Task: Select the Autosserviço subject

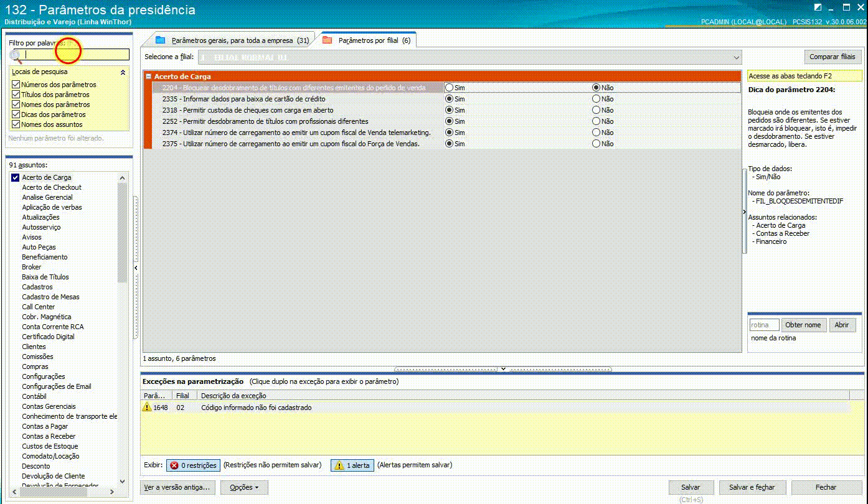Action: 41,227
